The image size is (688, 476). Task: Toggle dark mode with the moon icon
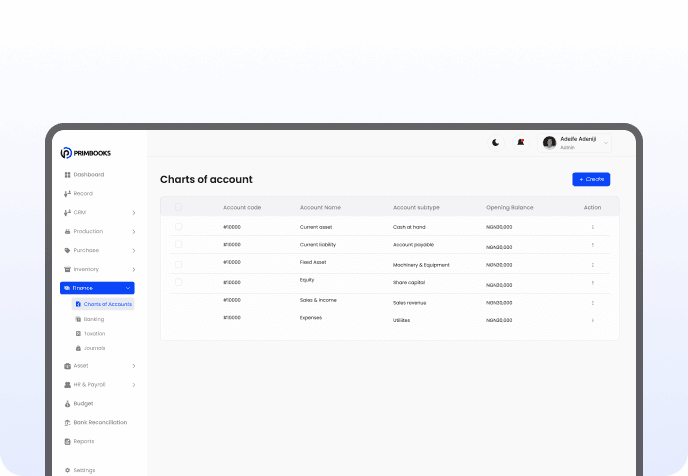click(496, 143)
